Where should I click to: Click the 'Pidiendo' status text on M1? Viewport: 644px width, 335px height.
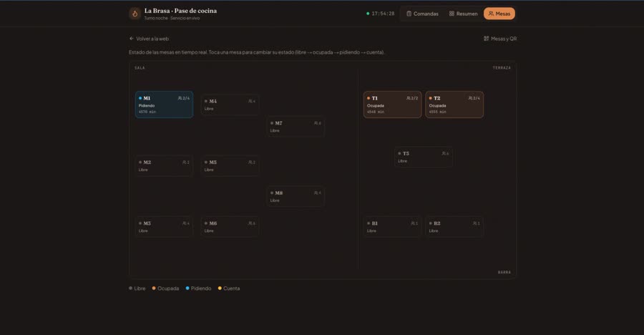[147, 106]
